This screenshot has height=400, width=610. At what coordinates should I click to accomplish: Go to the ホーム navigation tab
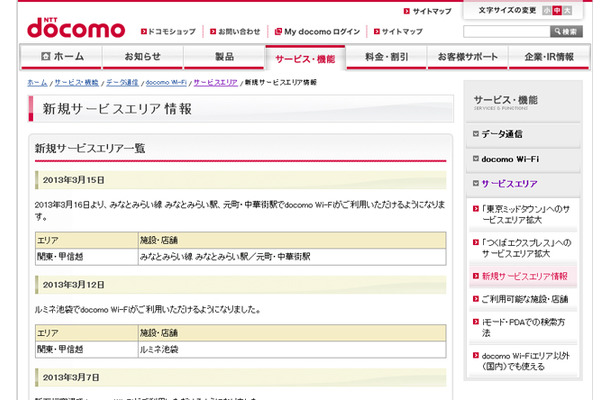(x=61, y=57)
